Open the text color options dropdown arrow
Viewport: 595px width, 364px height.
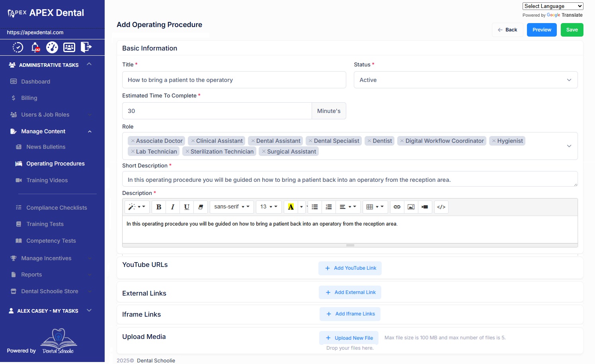(302, 207)
